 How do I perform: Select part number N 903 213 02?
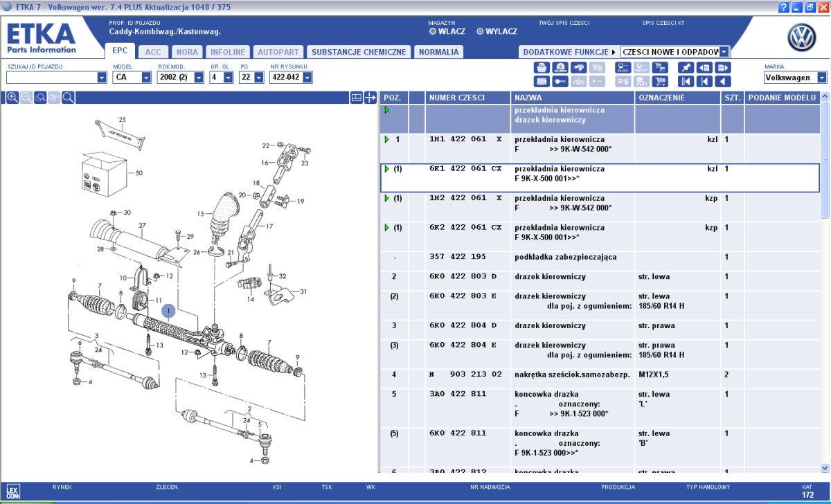[x=465, y=375]
